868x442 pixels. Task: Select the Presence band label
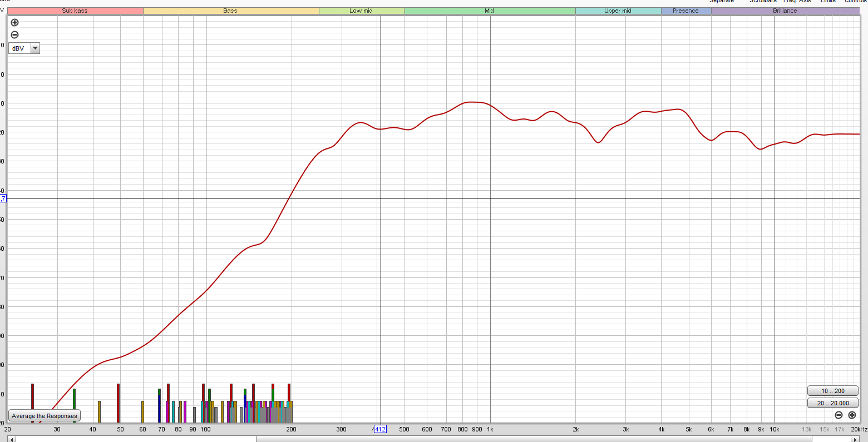tap(685, 11)
